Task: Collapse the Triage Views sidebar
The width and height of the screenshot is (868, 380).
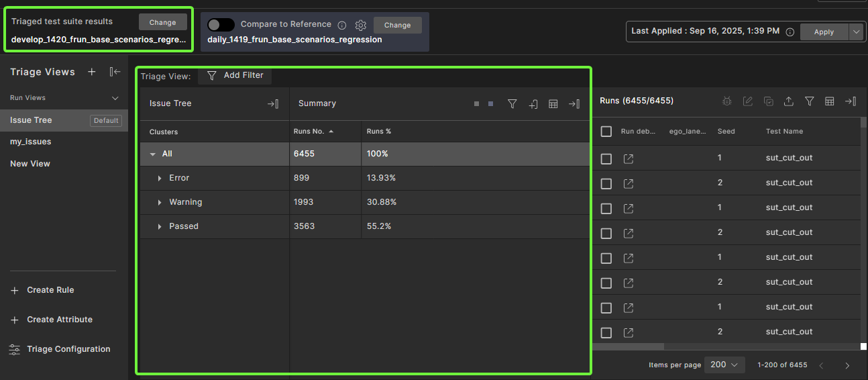Action: 115,72
